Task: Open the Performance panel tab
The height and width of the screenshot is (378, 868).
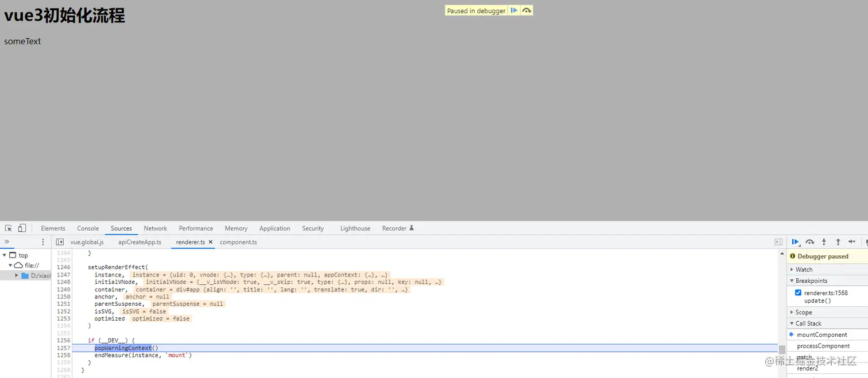Action: click(196, 228)
